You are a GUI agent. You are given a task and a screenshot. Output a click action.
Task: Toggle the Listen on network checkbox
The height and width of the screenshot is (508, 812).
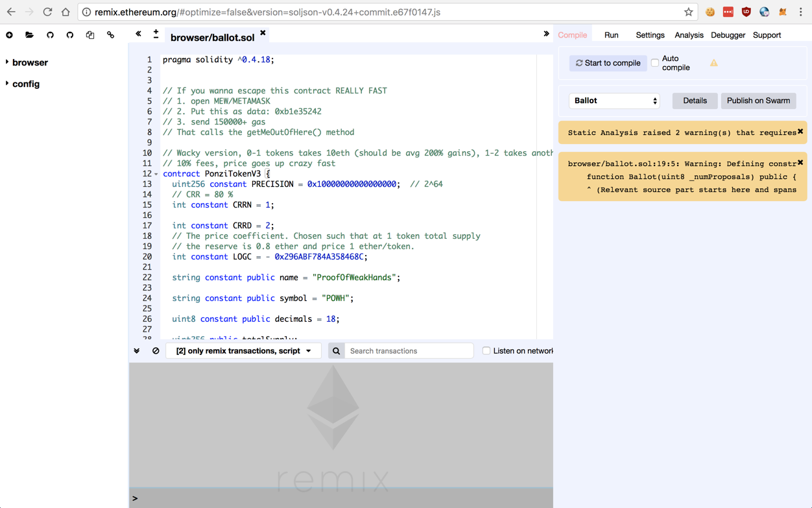[x=486, y=351]
